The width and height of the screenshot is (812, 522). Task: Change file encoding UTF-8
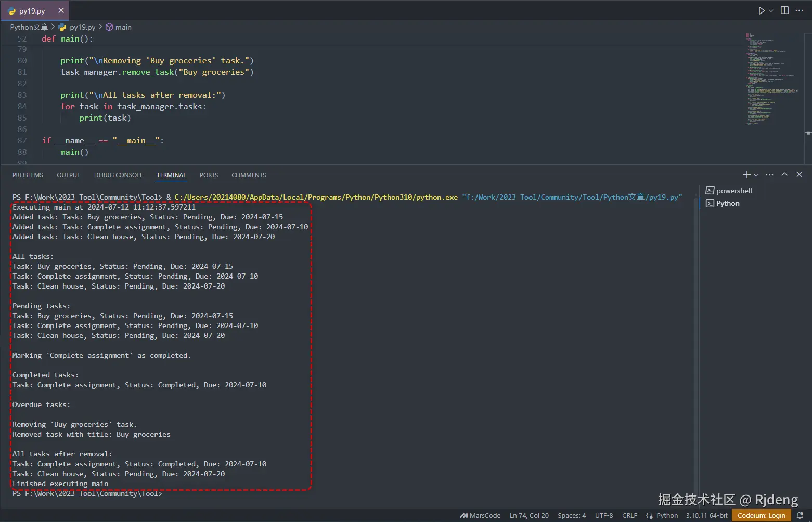point(604,515)
